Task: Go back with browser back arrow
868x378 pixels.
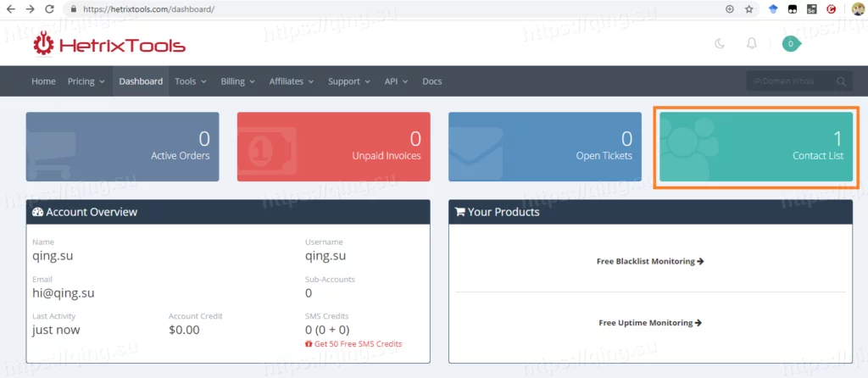Action: (10, 8)
